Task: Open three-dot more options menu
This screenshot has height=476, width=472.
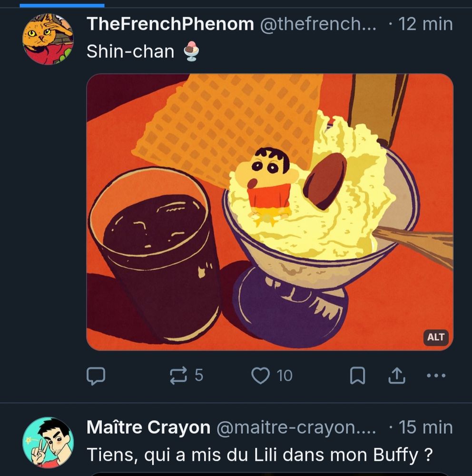Action: point(436,376)
